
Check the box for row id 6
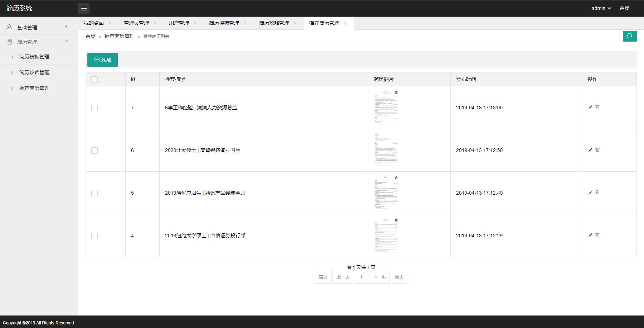[x=95, y=151]
